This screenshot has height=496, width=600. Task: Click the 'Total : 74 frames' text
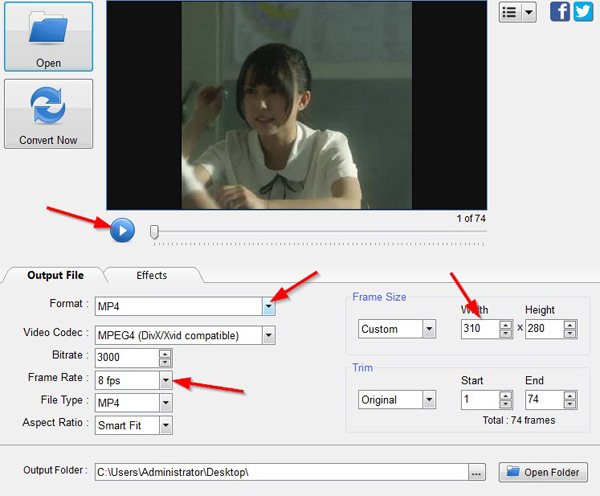[x=519, y=420]
